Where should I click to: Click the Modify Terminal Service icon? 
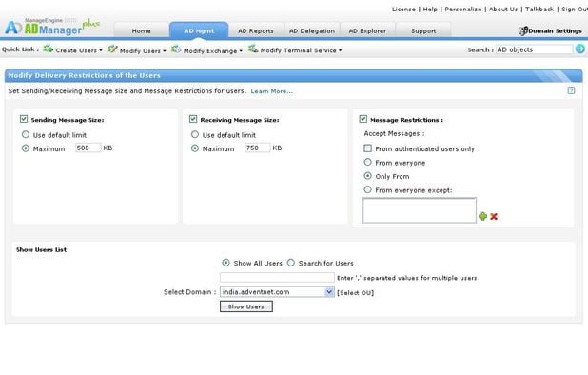tap(253, 49)
